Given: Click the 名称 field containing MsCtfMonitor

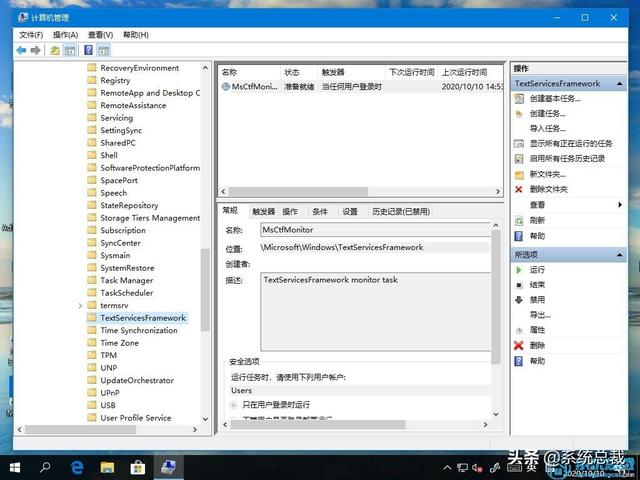Looking at the screenshot, I should pos(376,230).
